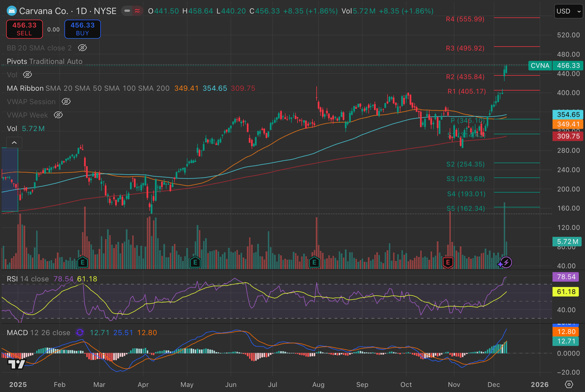Click the red earnings marker near November

click(x=448, y=262)
